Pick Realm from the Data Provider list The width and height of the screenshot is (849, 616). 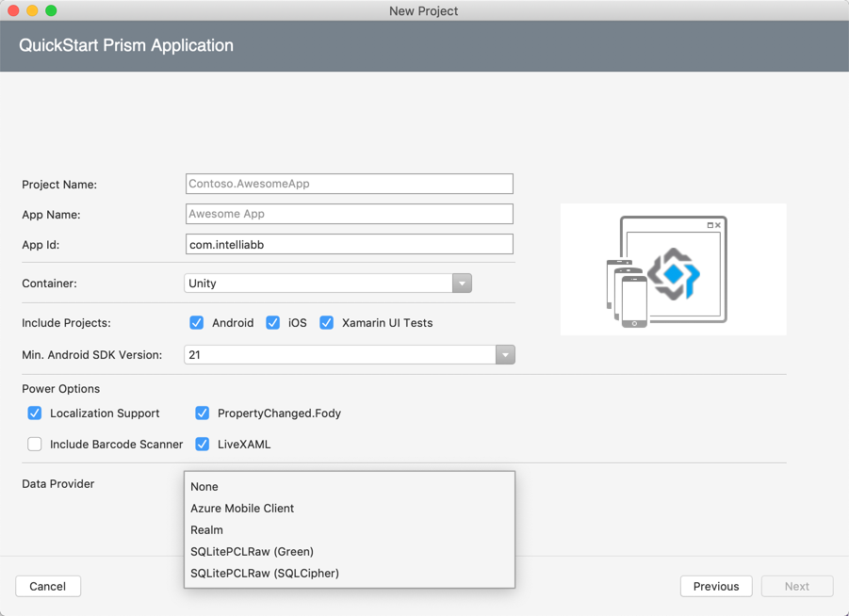click(x=350, y=530)
